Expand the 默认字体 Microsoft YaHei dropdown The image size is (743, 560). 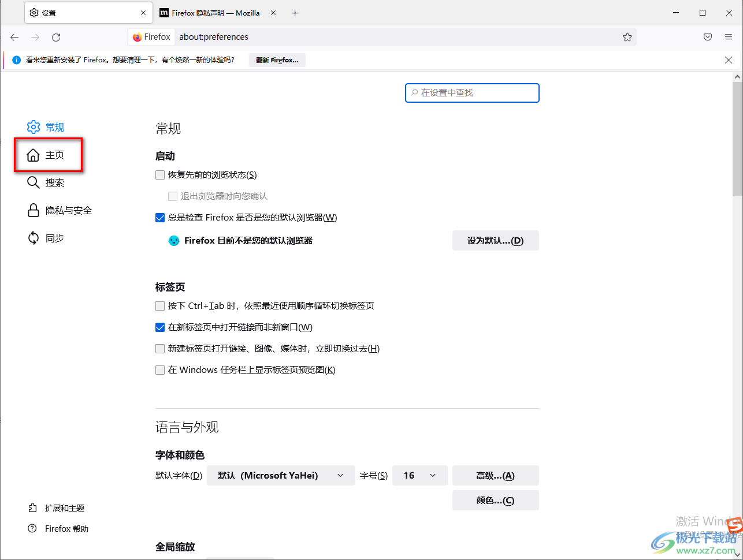pos(281,476)
